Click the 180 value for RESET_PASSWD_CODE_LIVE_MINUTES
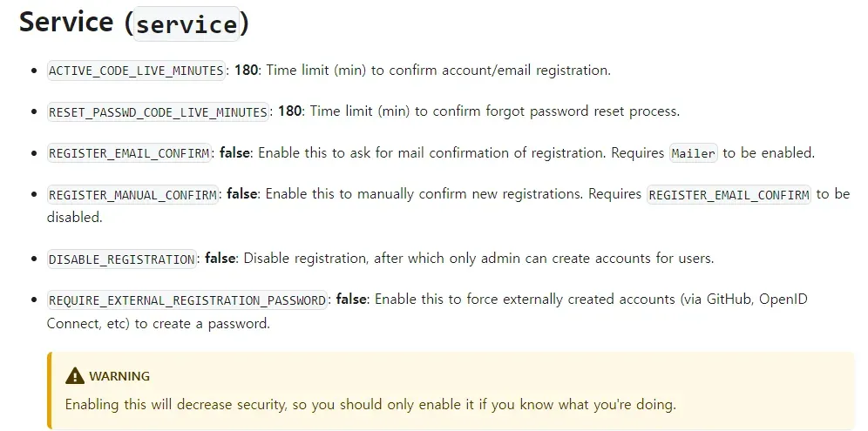Screen dimensions: 868x431 tap(289, 111)
